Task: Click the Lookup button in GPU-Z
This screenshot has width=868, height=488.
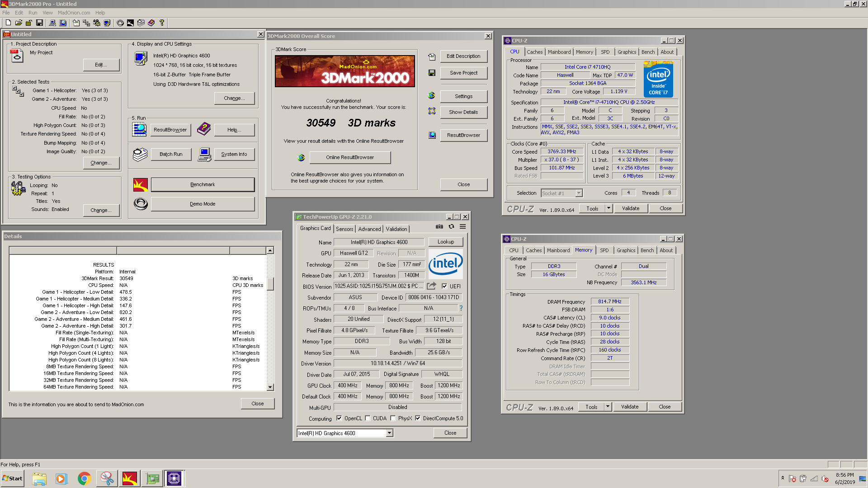Action: (446, 242)
